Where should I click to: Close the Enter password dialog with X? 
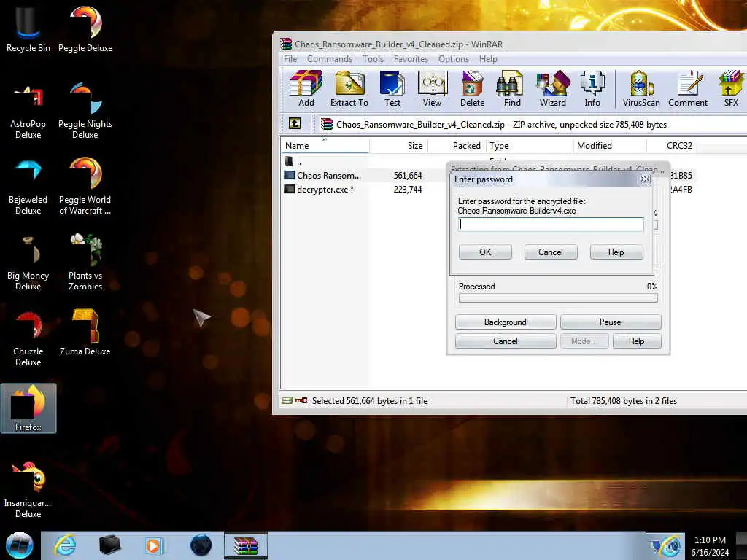[645, 179]
